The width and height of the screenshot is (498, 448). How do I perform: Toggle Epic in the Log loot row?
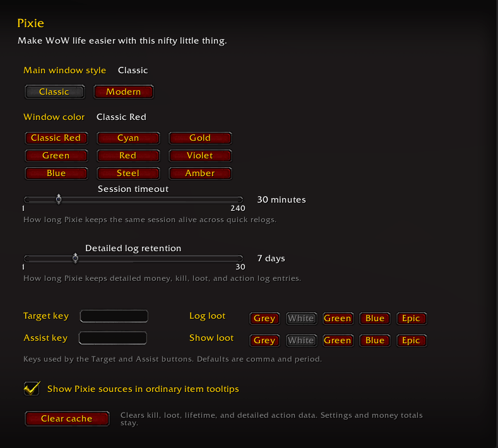pyautogui.click(x=412, y=319)
